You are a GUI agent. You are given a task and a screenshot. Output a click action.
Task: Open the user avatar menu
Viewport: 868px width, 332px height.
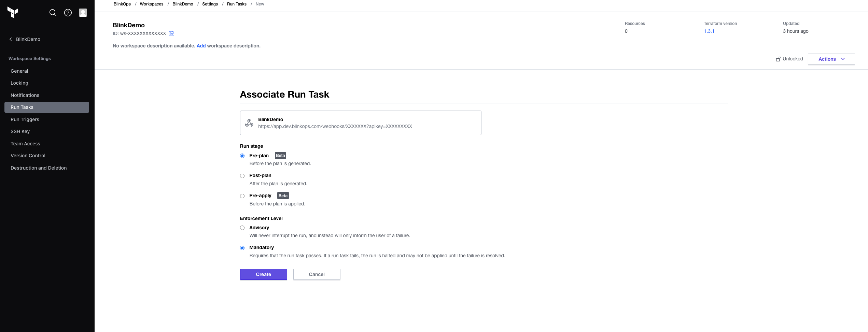83,13
